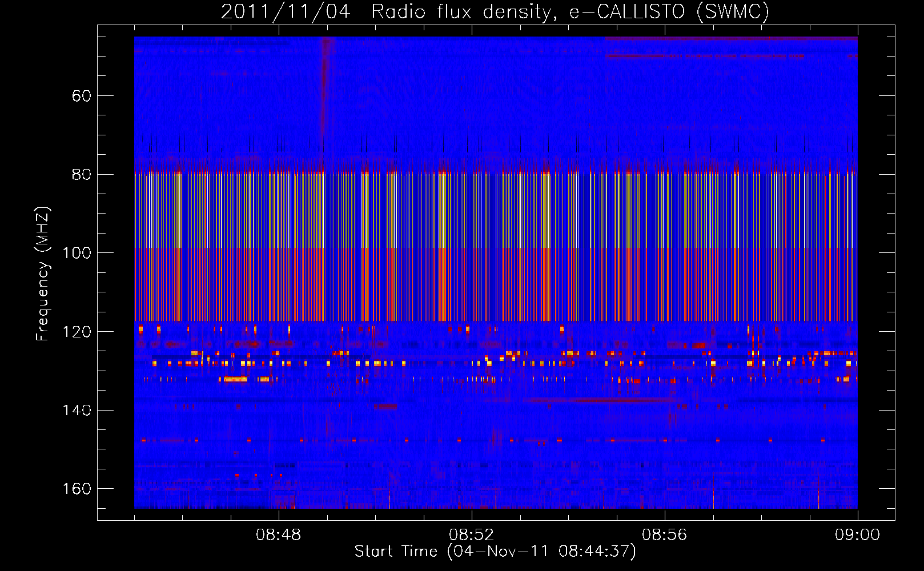This screenshot has width=924, height=571.
Task: Click the 08:48 time axis label
Action: point(279,535)
